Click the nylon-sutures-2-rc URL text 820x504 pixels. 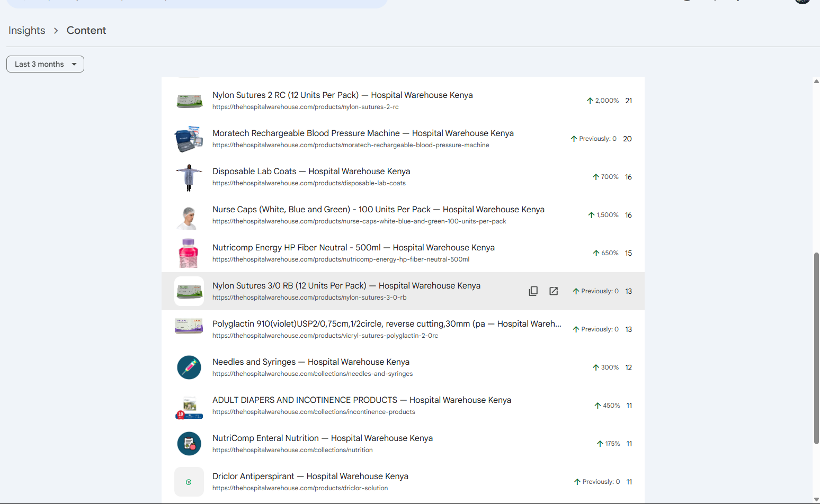click(306, 107)
